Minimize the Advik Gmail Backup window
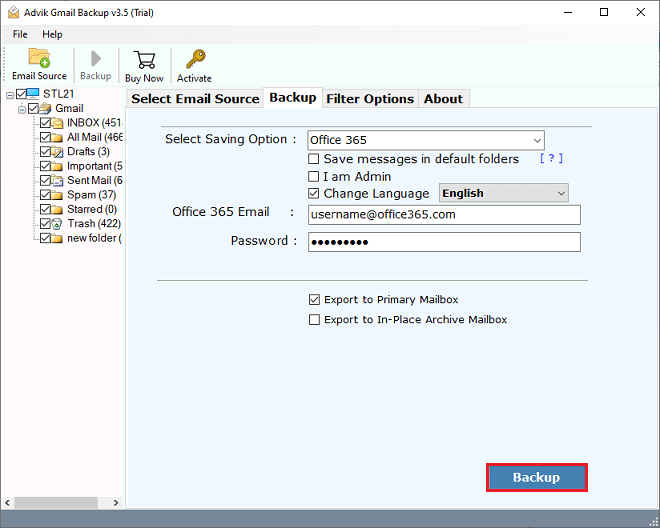Screen dimensions: 660x528 568,12
